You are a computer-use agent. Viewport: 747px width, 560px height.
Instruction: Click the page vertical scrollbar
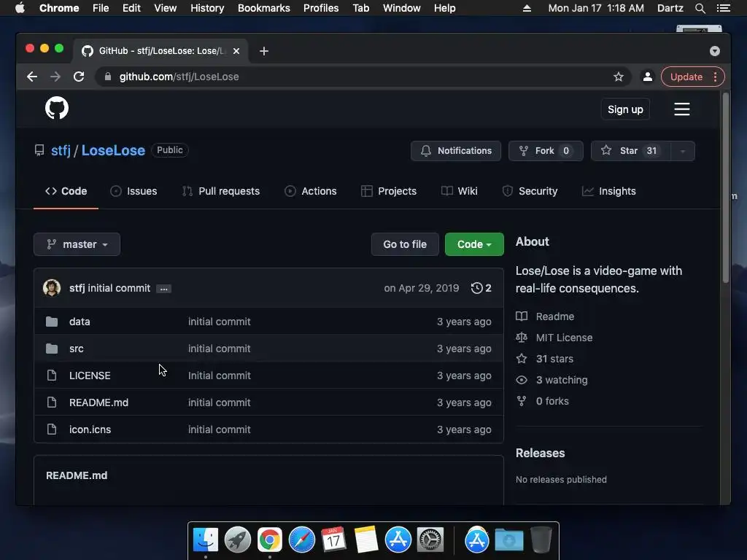click(x=726, y=188)
